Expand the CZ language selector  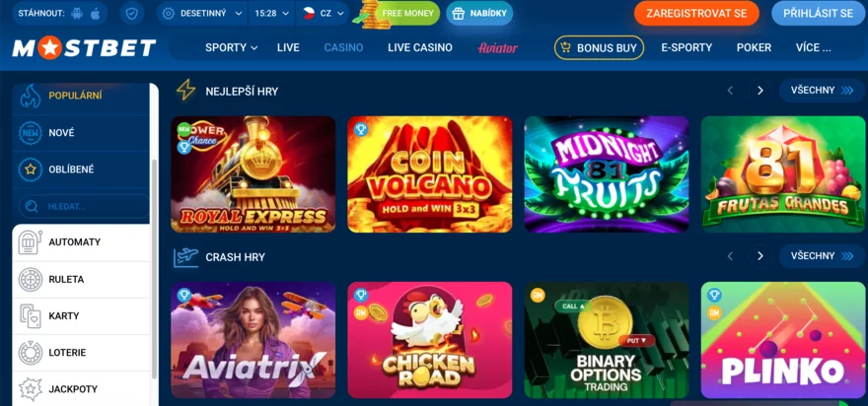(323, 13)
